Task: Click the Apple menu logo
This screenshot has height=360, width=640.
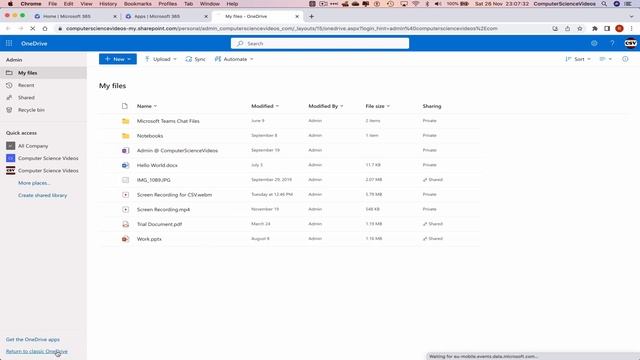Action: coord(10,4)
